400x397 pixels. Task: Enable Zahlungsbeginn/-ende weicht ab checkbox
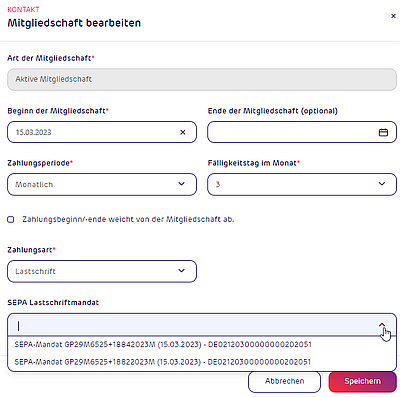pyautogui.click(x=11, y=219)
